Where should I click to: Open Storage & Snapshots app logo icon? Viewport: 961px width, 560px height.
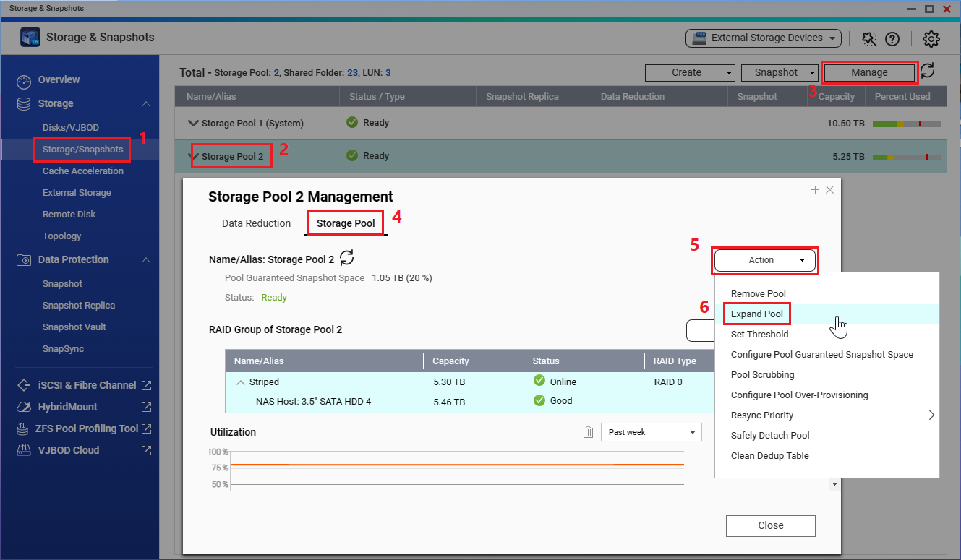[30, 37]
